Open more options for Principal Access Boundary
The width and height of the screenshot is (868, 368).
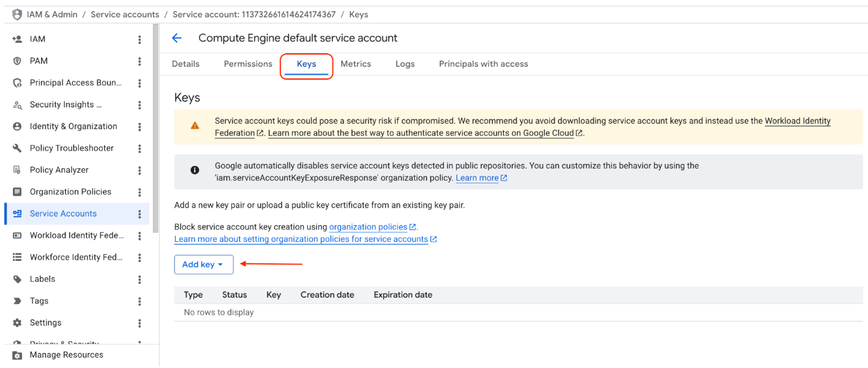pos(140,83)
